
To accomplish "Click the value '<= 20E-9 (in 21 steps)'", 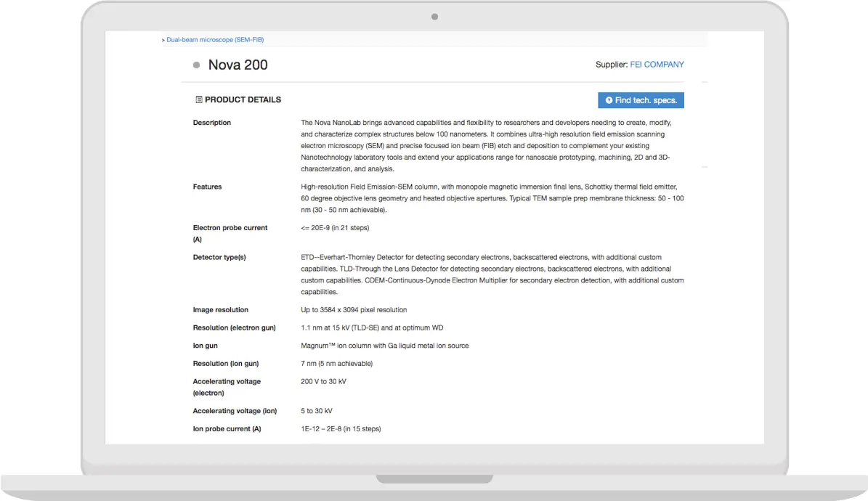I will click(335, 228).
